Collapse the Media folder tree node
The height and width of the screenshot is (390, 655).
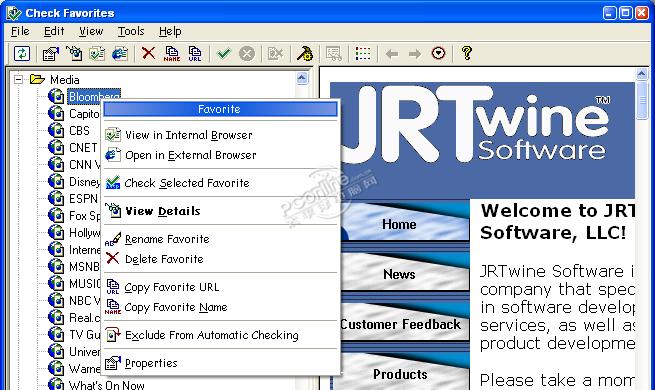(18, 79)
